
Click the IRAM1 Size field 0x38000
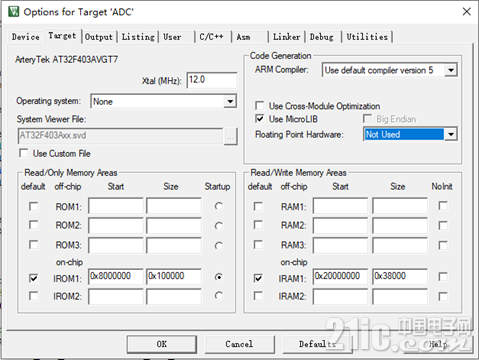(x=400, y=276)
